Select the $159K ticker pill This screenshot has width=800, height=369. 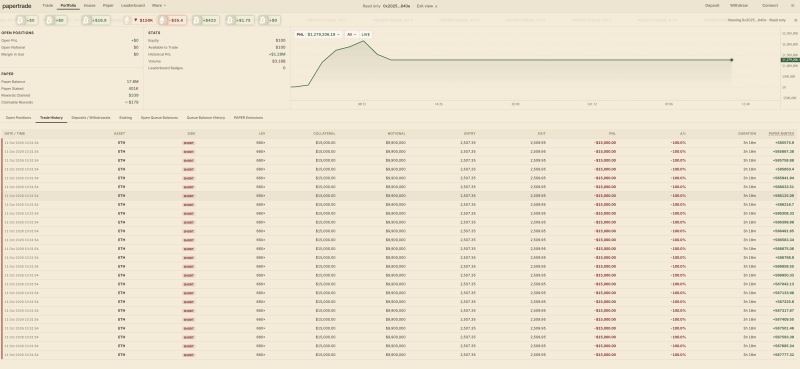(x=139, y=20)
